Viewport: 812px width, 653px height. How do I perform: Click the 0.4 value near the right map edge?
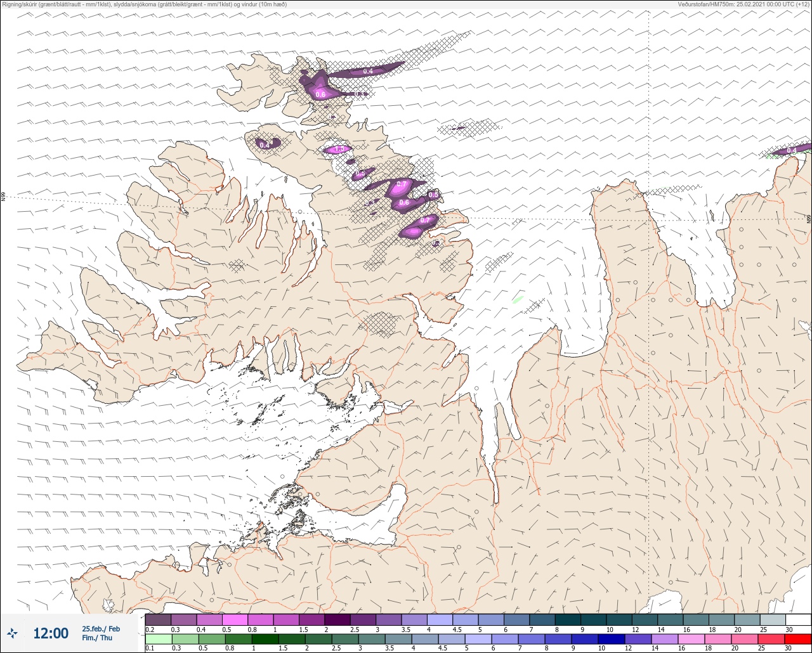[x=792, y=150]
